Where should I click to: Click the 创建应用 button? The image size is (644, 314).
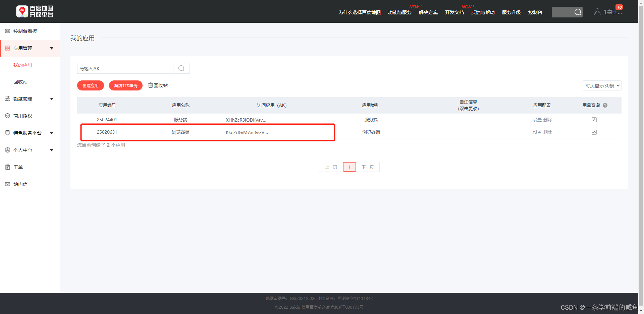click(x=91, y=85)
